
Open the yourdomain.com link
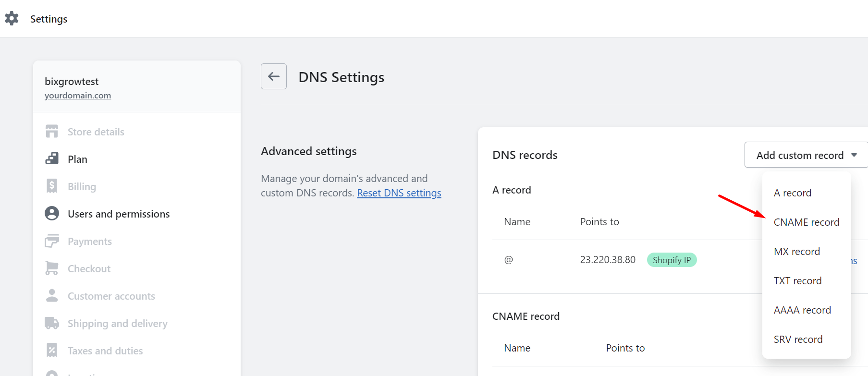78,96
